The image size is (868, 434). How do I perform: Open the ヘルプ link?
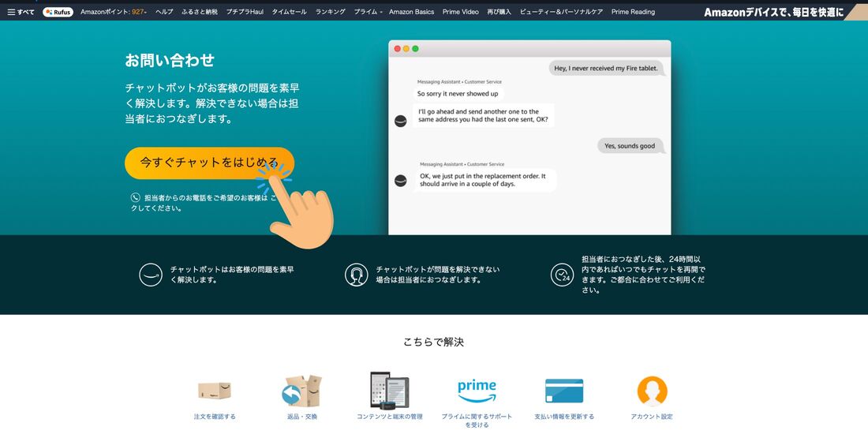pyautogui.click(x=164, y=12)
